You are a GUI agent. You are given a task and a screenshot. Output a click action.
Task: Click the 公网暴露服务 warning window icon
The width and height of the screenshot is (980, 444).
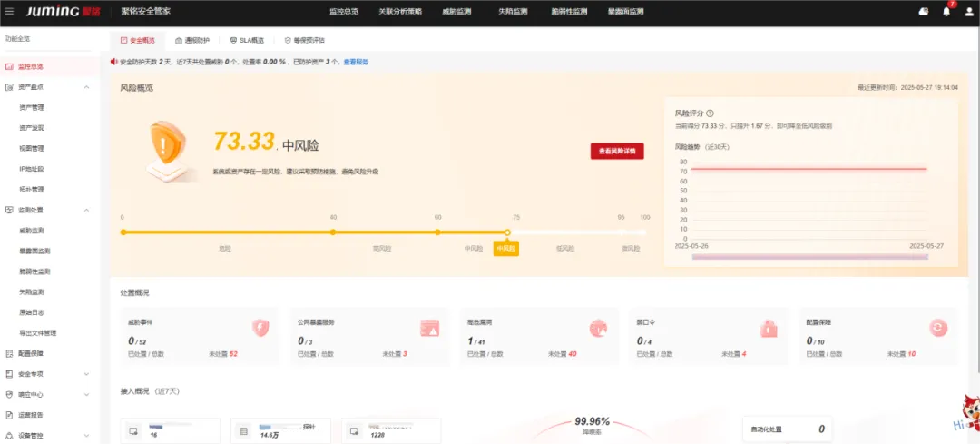point(429,328)
